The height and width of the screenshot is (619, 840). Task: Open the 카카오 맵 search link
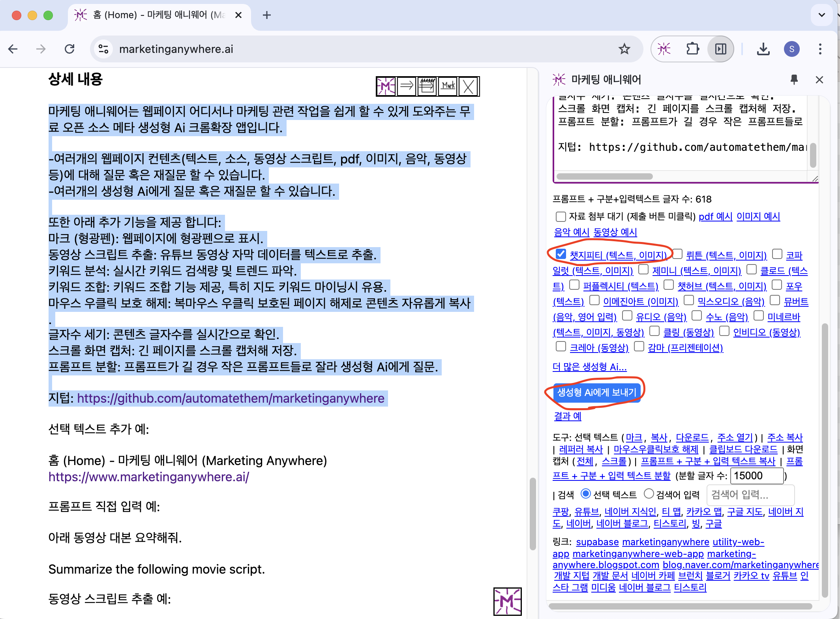[x=704, y=512]
